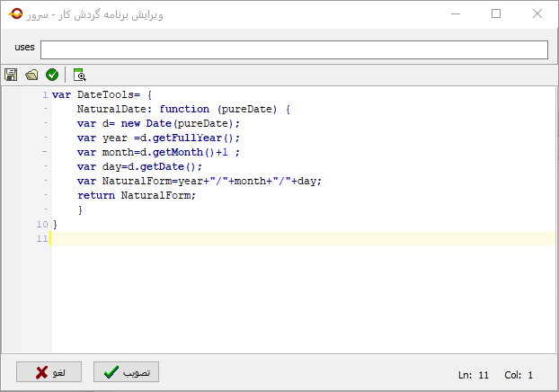Click the application logo in the title bar
559x392 pixels.
(x=13, y=15)
